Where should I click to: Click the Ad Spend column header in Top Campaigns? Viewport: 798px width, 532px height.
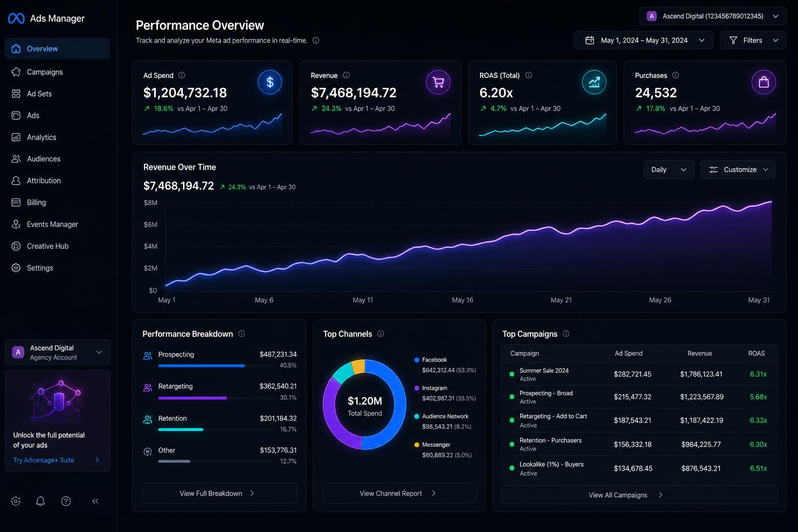pyautogui.click(x=629, y=353)
